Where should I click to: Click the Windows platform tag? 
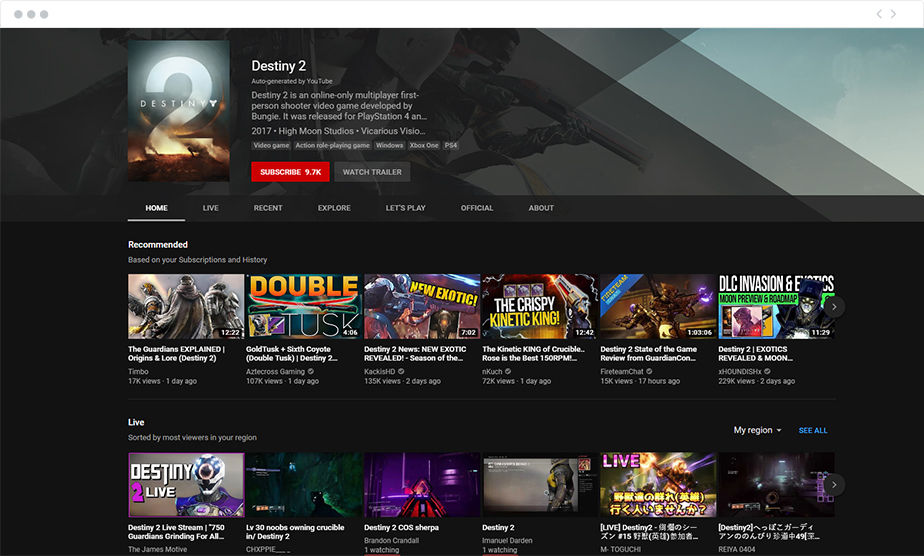tap(390, 145)
